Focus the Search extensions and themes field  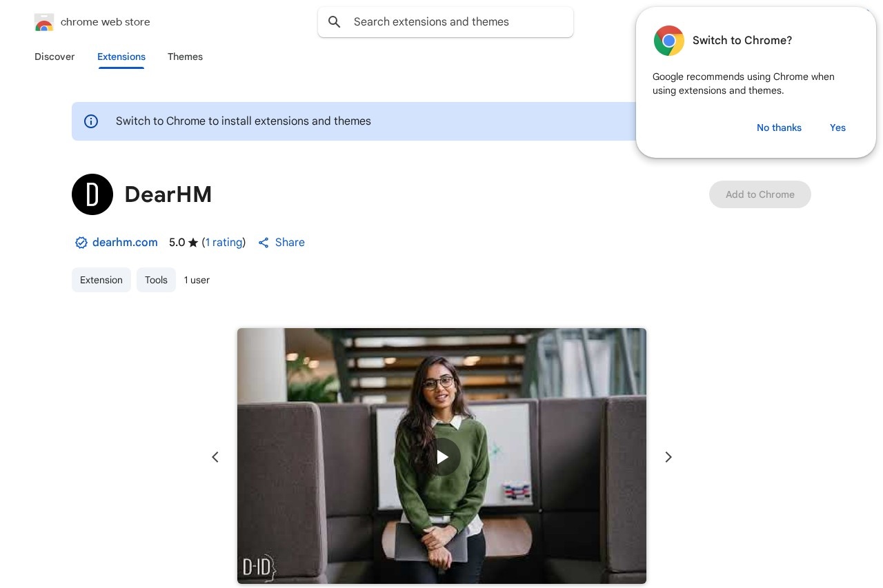[455, 22]
